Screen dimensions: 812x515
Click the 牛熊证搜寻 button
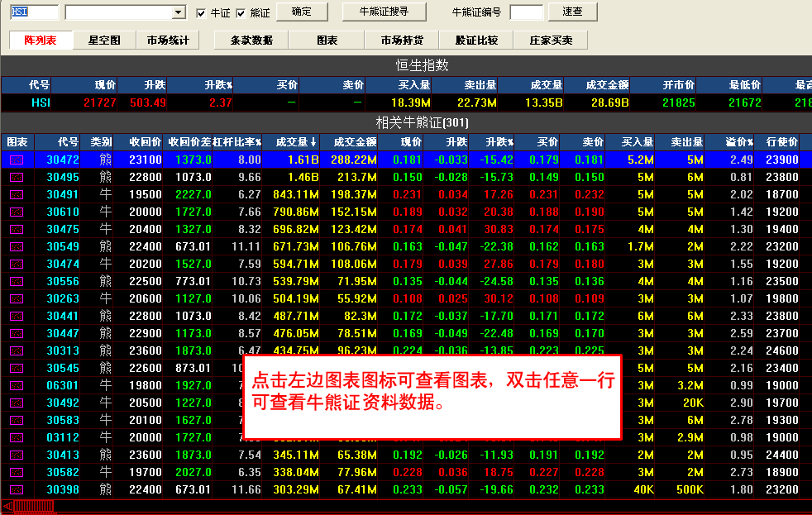pos(383,12)
